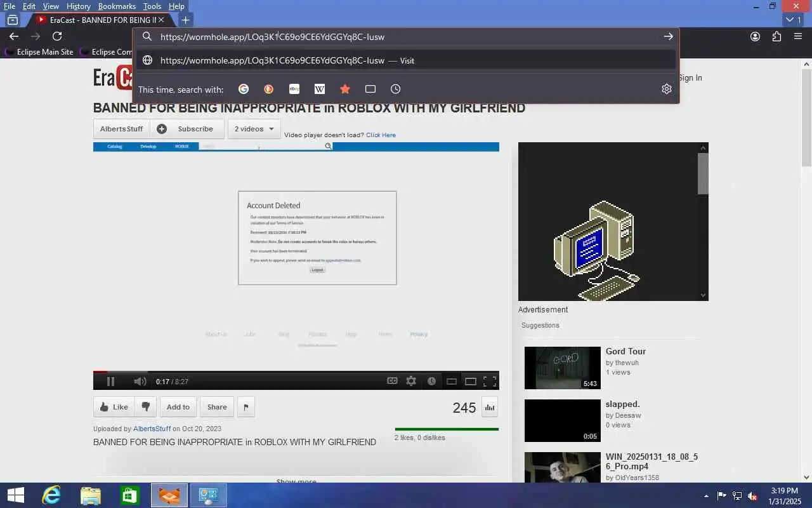This screenshot has height=508, width=812.
Task: Open Windows Start button
Action: (x=15, y=495)
